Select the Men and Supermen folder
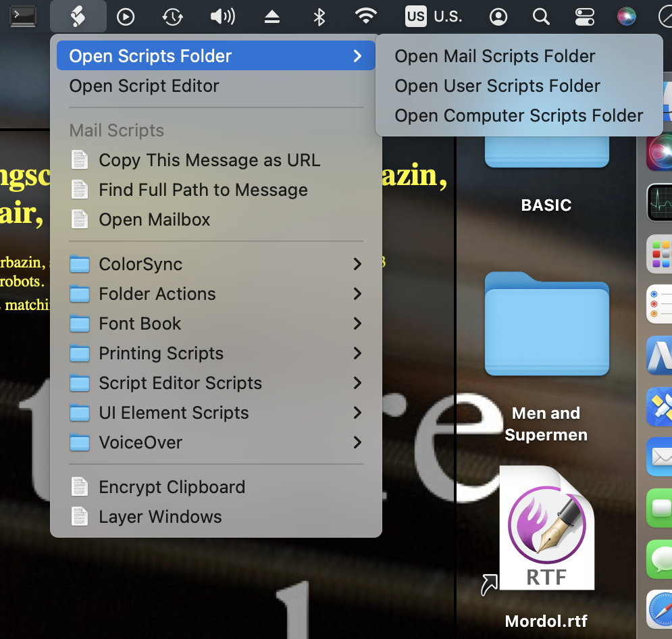The height and width of the screenshot is (639, 672). [x=546, y=324]
